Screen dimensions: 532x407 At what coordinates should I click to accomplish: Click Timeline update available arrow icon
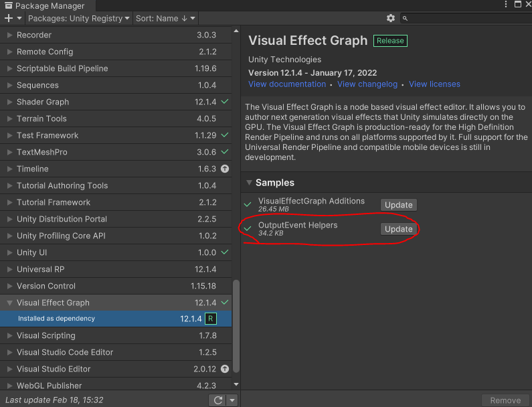225,169
